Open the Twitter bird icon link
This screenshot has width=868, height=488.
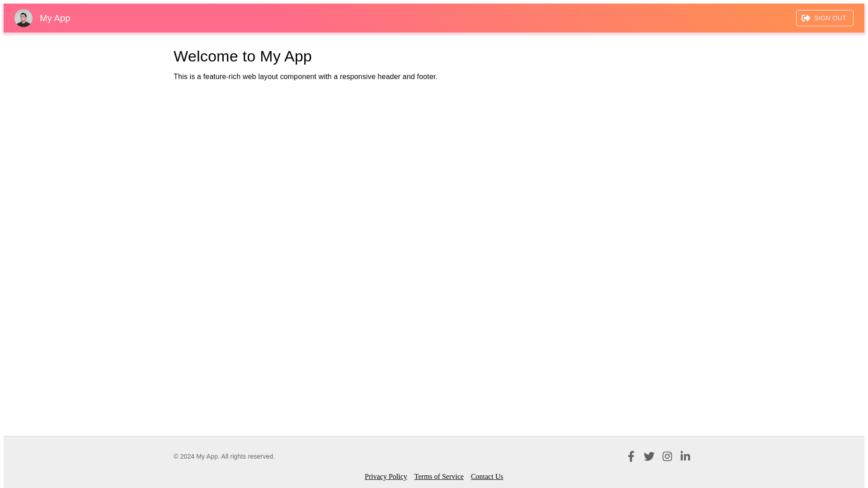click(649, 456)
